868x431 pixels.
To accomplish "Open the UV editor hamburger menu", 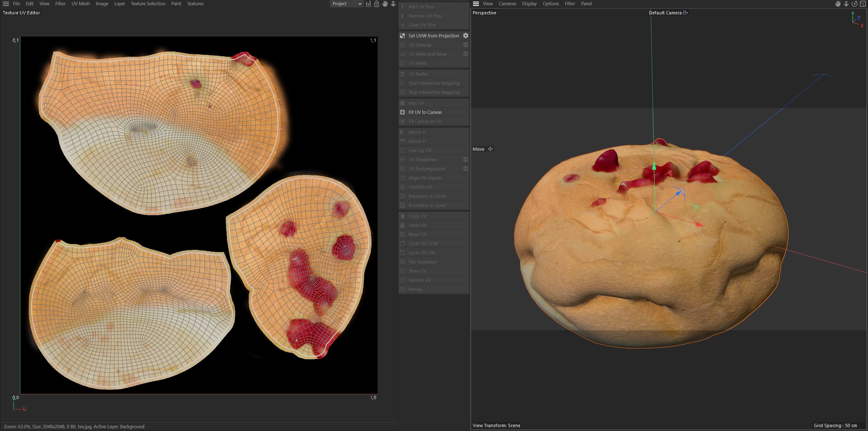I will tap(6, 4).
